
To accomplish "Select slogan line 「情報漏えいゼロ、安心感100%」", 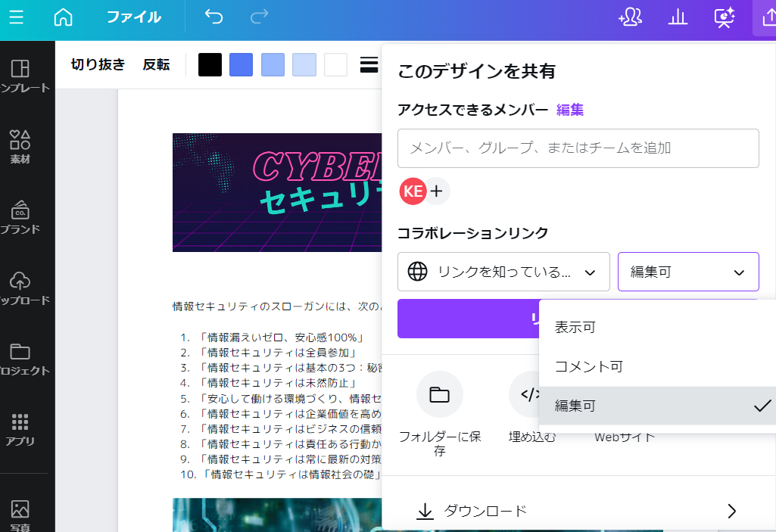I will tap(282, 338).
